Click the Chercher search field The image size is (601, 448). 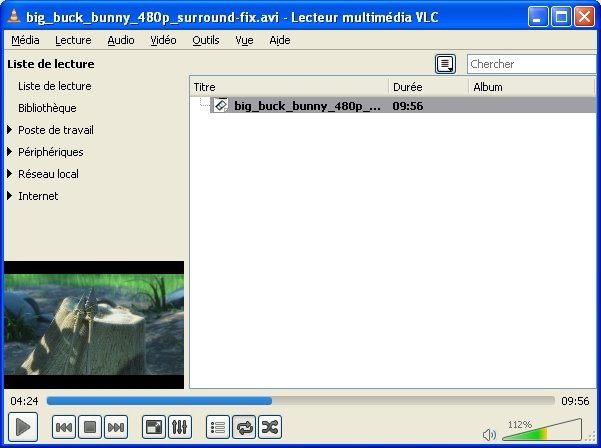[x=532, y=64]
